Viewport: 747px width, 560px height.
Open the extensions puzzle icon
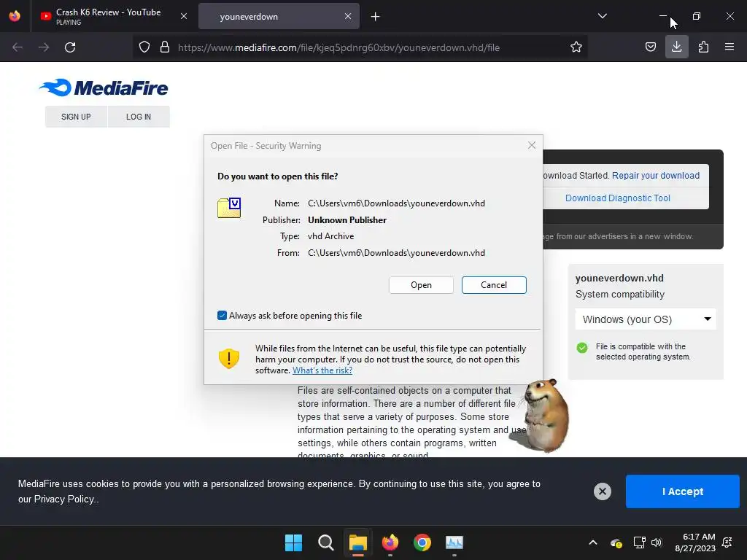[703, 47]
